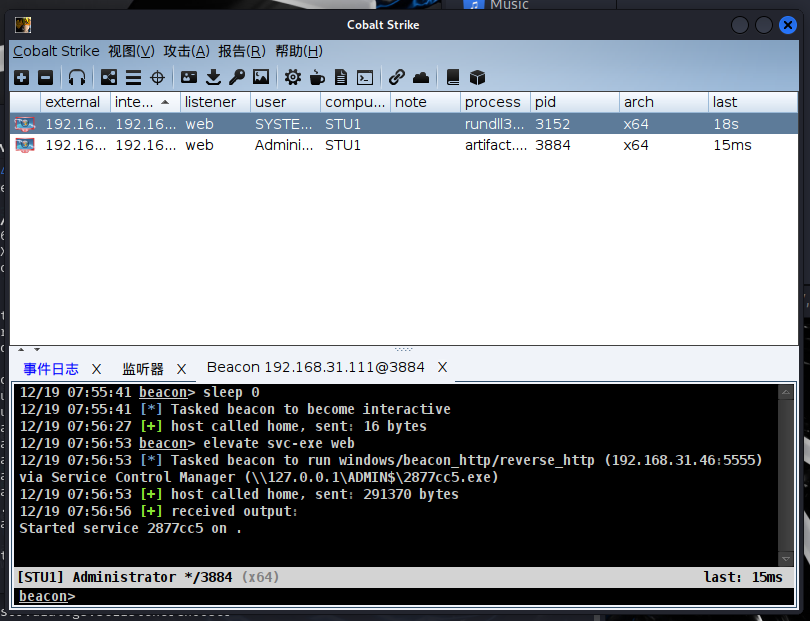This screenshot has width=810, height=621.
Task: Open MS Office macro document icon
Action: pyautogui.click(x=341, y=78)
